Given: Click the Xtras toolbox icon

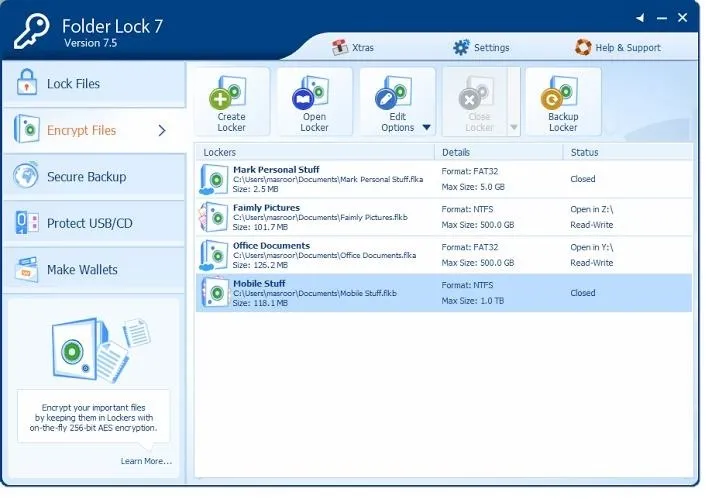Looking at the screenshot, I should pos(340,47).
